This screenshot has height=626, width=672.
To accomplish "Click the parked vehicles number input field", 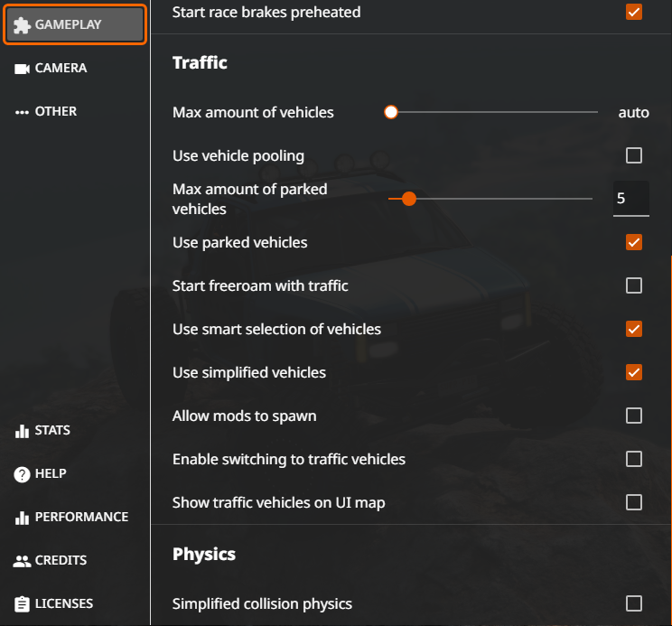I will coord(630,199).
